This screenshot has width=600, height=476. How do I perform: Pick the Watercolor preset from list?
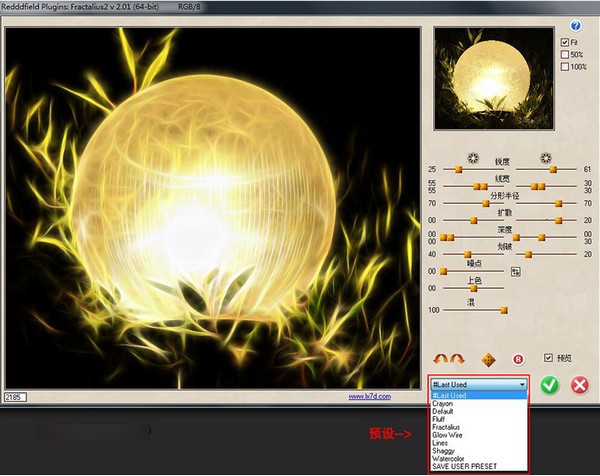pos(449,459)
